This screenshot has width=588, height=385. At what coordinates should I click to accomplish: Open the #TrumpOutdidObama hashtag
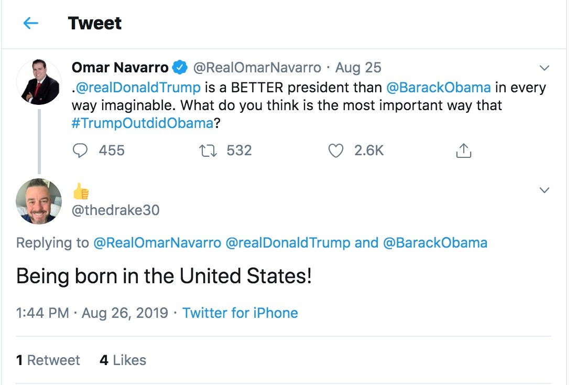(143, 124)
